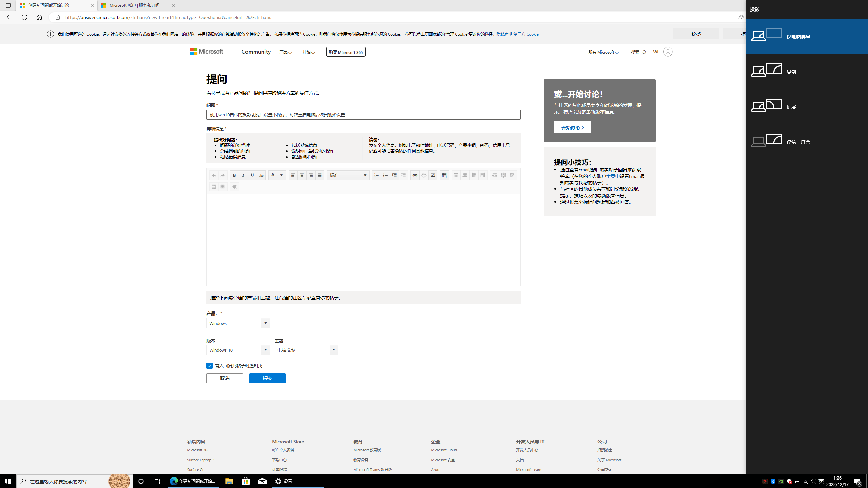868x488 pixels.
Task: Insert a hyperlink in the post
Action: (x=415, y=175)
